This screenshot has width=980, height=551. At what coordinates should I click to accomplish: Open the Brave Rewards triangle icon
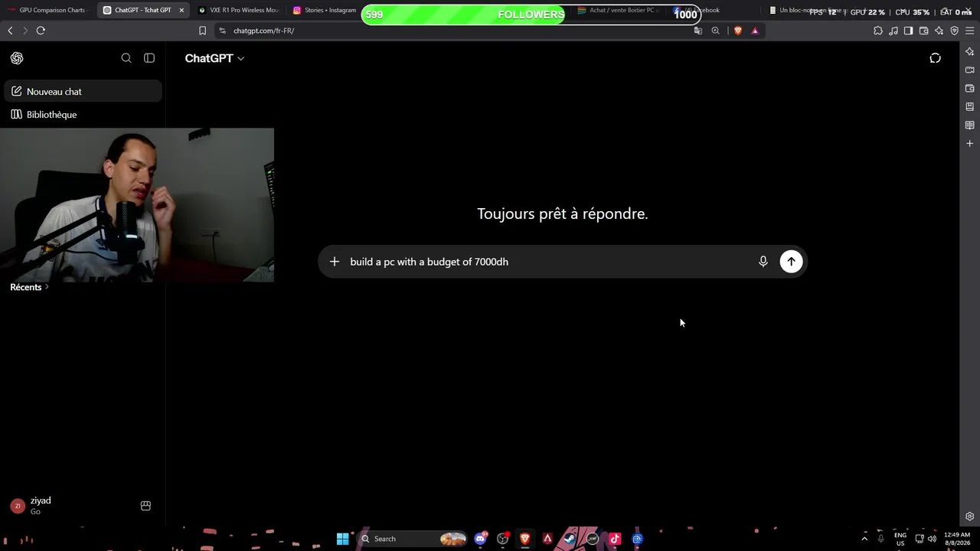coord(755,31)
